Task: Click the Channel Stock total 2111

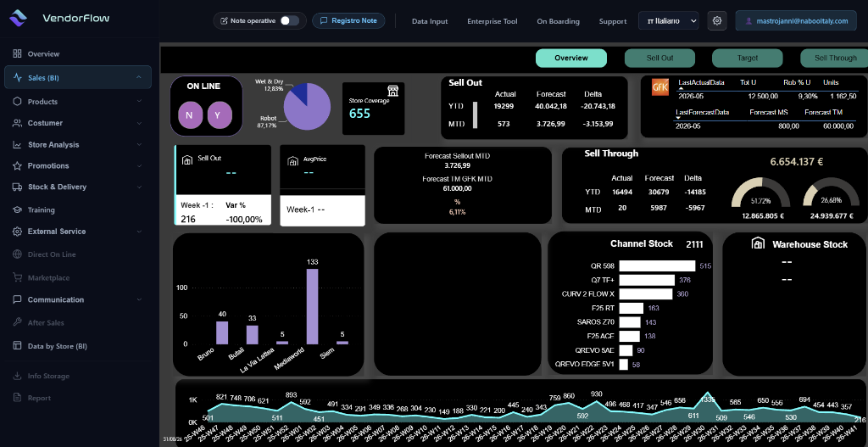Action: pyautogui.click(x=694, y=244)
